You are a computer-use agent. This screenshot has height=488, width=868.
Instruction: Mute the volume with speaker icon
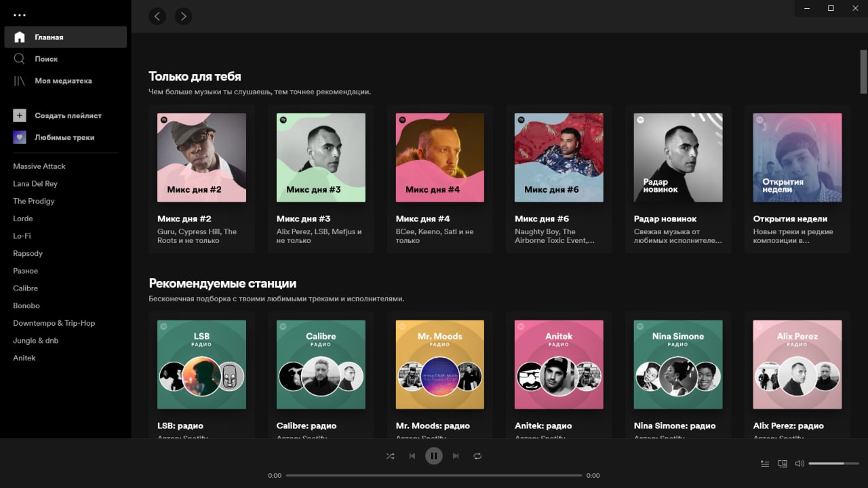tap(800, 464)
